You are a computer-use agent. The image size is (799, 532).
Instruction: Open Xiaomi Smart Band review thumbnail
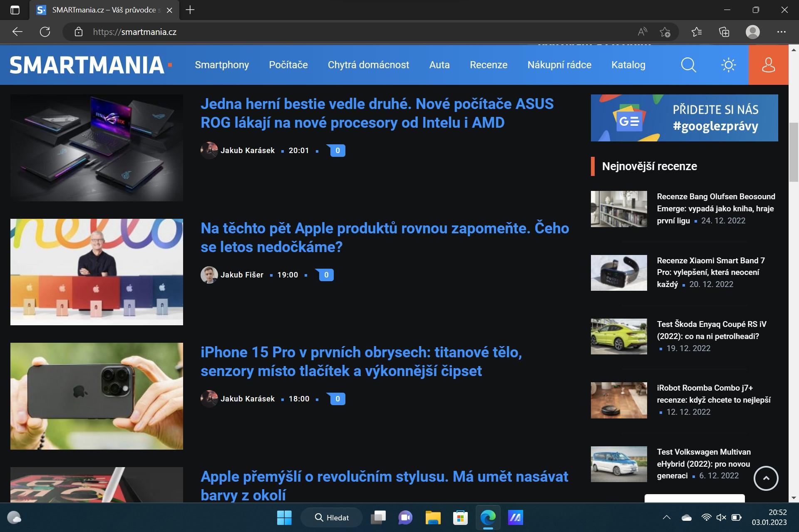pyautogui.click(x=619, y=273)
